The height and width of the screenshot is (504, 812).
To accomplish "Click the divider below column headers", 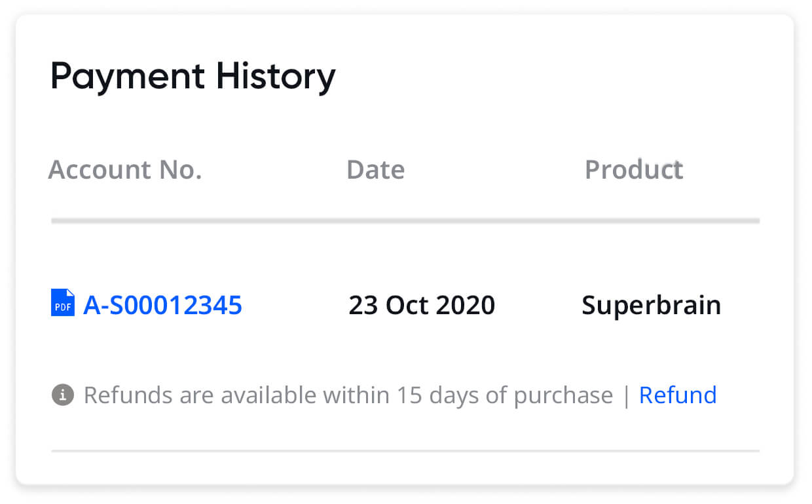I will [405, 221].
